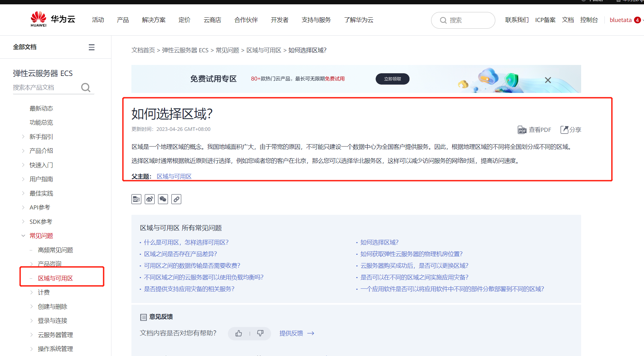Open 是否提供支持应用灾备的相关服务？ question
644x356 pixels.
coord(189,289)
